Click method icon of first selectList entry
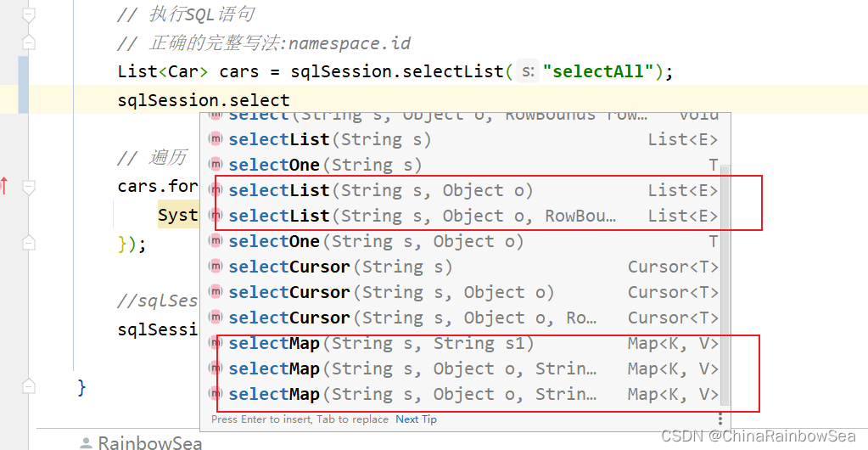 [216, 139]
